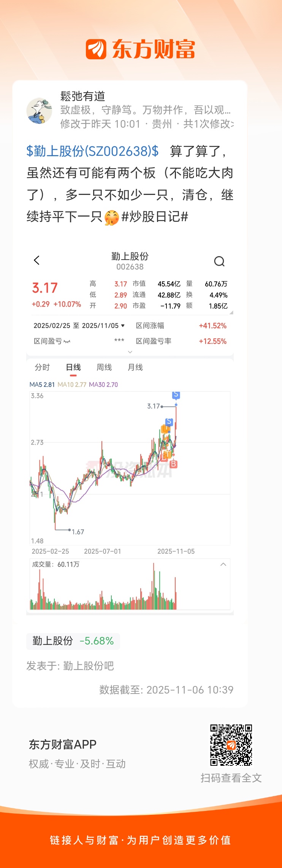Tap the 3.17 high price label on chart
The image size is (282, 868).
coord(154,406)
